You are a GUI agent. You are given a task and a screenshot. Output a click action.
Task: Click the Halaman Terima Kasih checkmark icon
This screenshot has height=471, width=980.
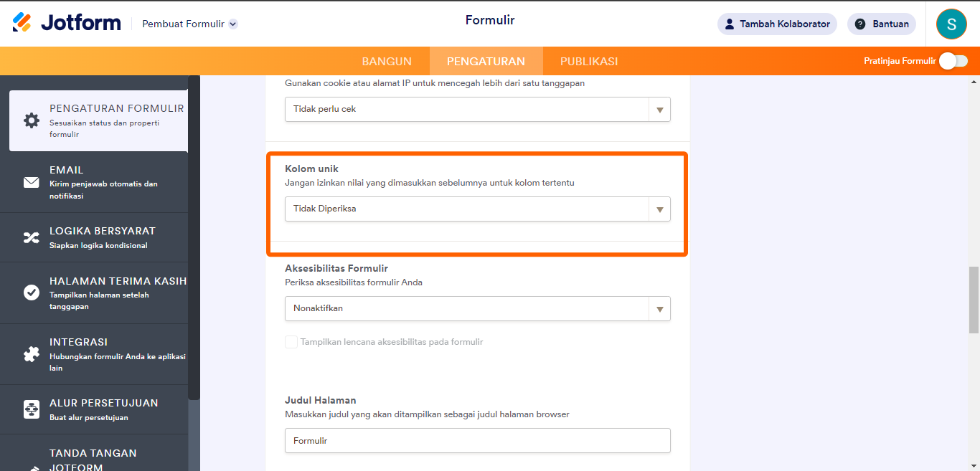tap(32, 292)
